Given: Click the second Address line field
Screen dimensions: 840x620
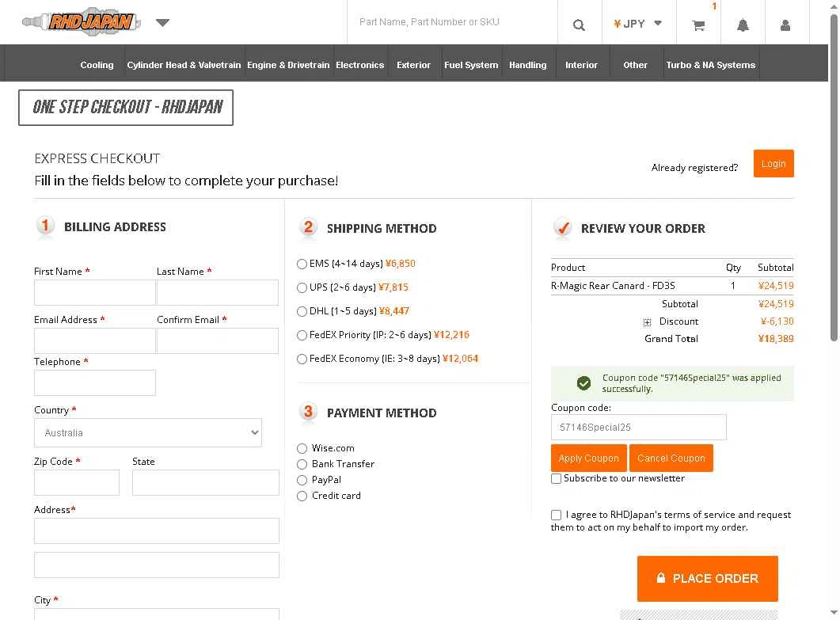Looking at the screenshot, I should (x=157, y=565).
